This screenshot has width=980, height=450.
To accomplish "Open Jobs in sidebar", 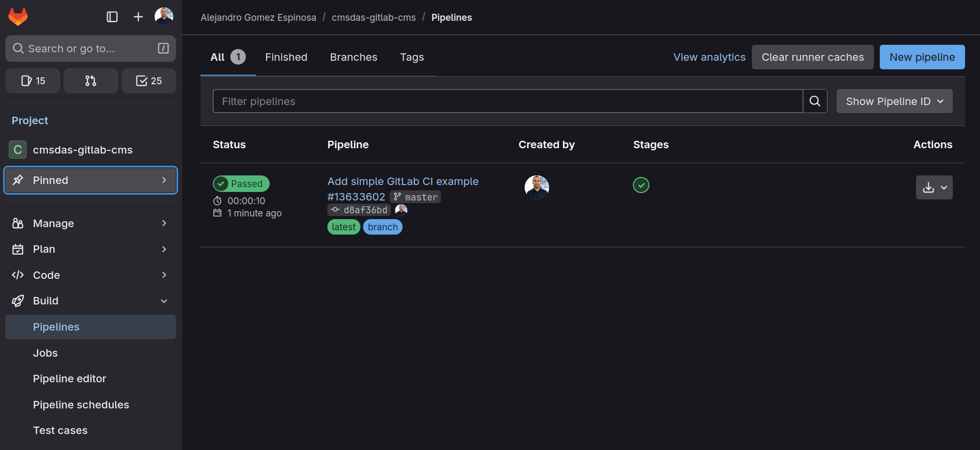I will 91,353.
